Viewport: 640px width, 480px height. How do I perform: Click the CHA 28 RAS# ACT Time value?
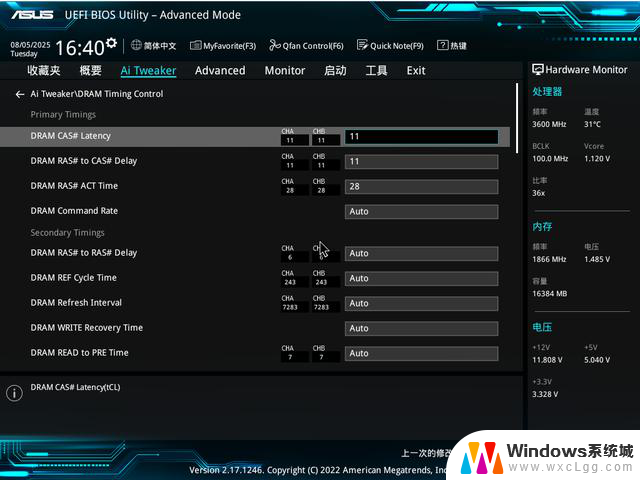(x=290, y=191)
